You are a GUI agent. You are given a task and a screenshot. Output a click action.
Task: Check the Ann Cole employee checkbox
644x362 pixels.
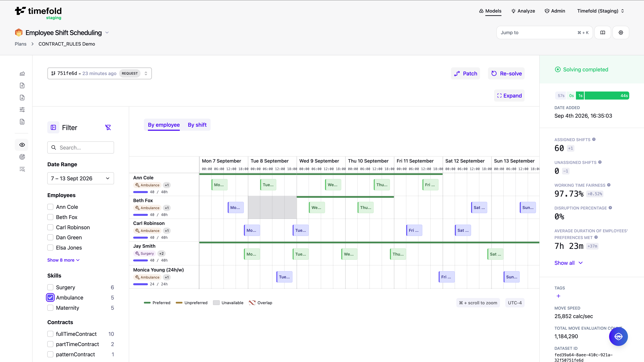click(x=50, y=207)
